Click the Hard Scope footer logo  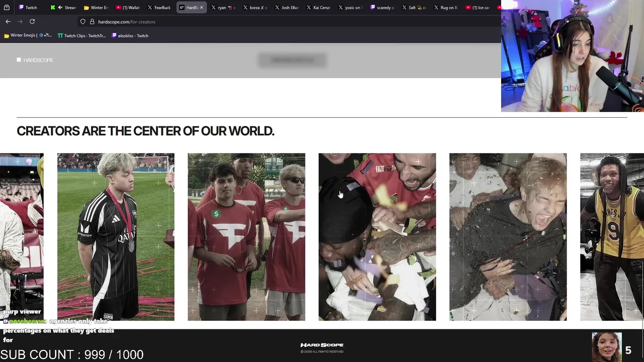tap(322, 345)
